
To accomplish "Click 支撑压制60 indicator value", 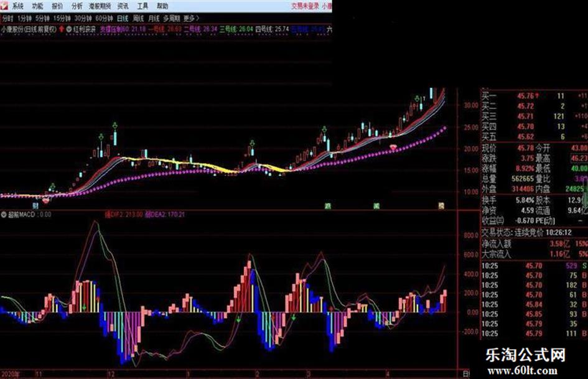I will (x=123, y=29).
